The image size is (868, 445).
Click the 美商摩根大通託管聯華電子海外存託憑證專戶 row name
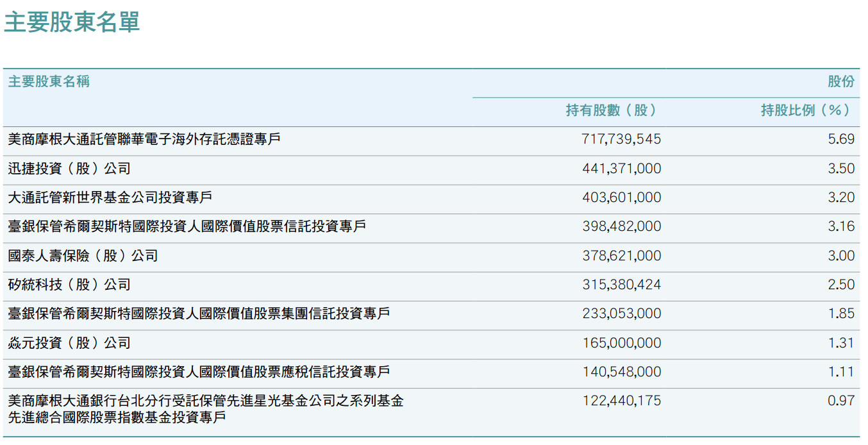[x=144, y=139]
